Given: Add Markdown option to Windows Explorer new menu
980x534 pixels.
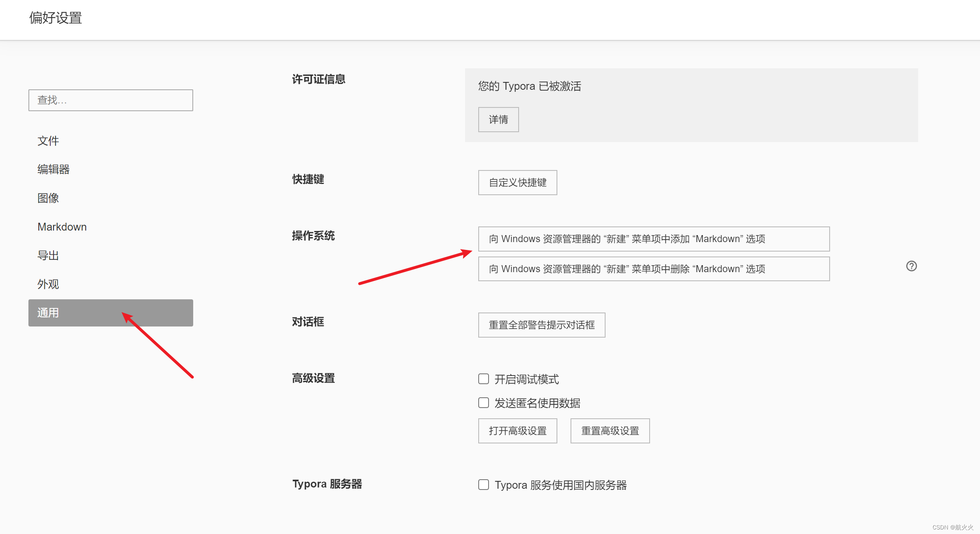Looking at the screenshot, I should tap(654, 239).
